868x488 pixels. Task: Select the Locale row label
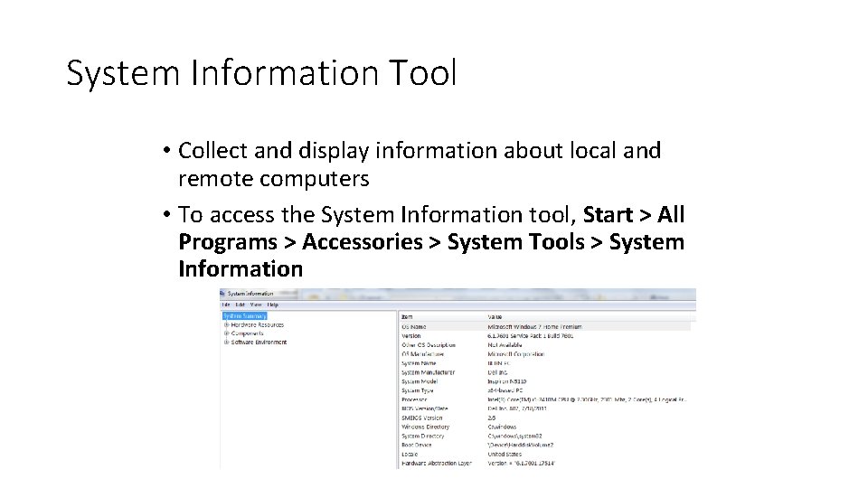(x=410, y=455)
